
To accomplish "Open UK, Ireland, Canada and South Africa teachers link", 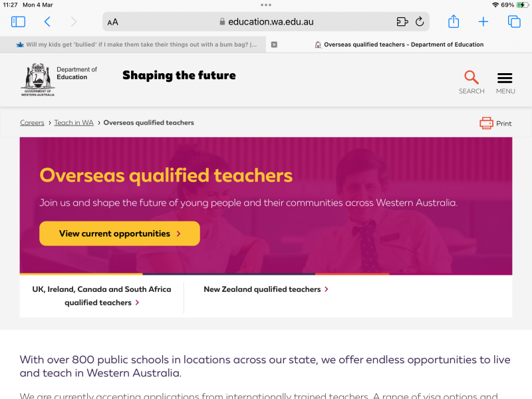I will tap(102, 296).
